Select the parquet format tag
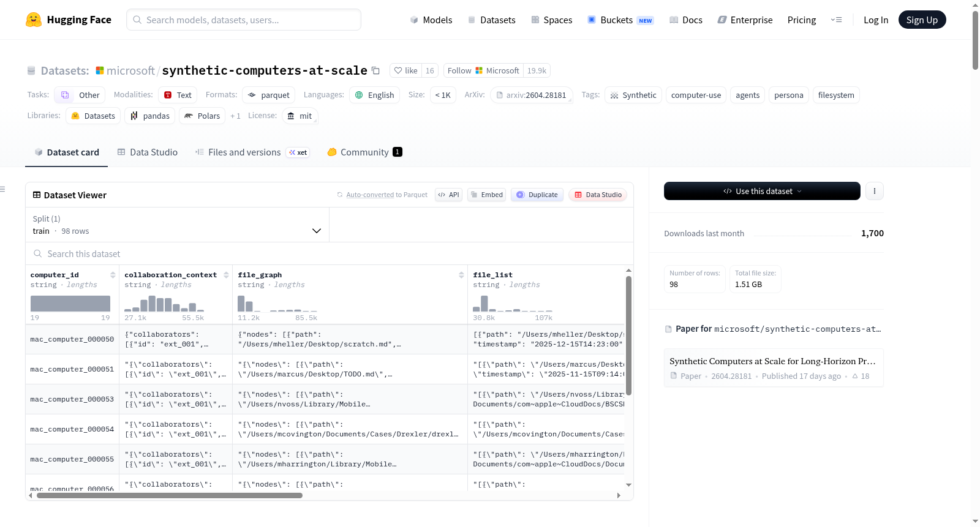This screenshot has width=980, height=527. (269, 95)
